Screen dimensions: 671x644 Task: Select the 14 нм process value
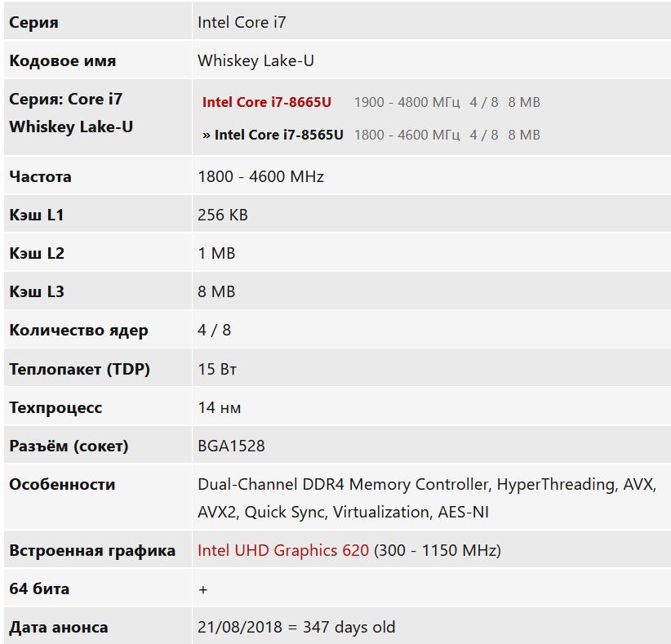click(219, 407)
